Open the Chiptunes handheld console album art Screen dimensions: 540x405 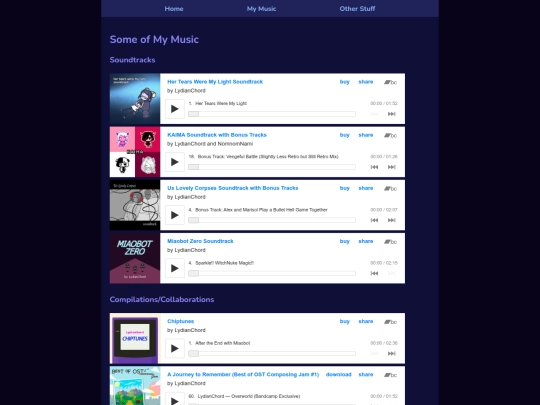pyautogui.click(x=135, y=338)
